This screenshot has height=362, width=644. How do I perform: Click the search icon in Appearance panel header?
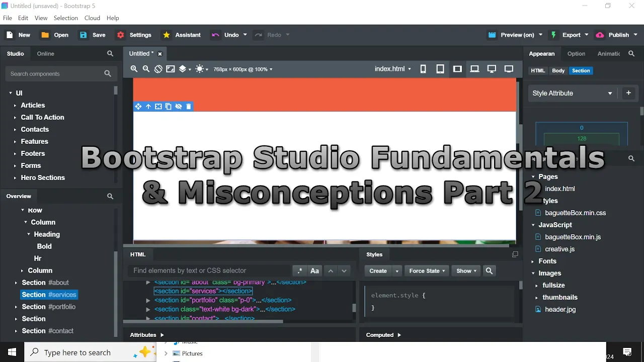click(632, 54)
